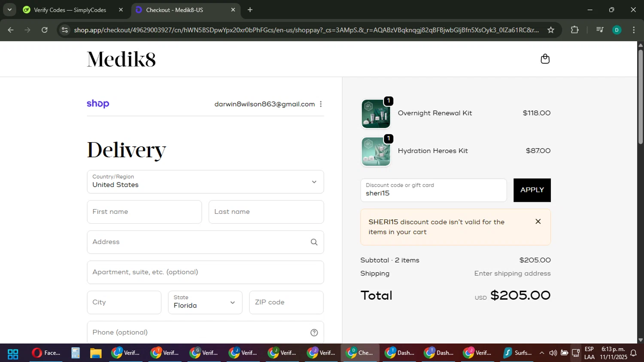Open Opera Face... app in taskbar
The image size is (644, 362).
coord(46,353)
